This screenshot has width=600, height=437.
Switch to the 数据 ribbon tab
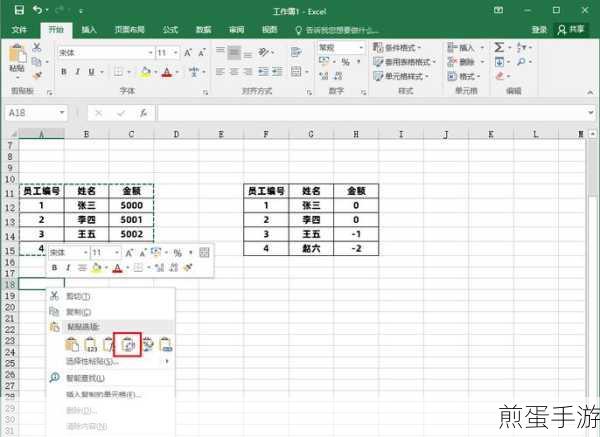click(x=204, y=30)
